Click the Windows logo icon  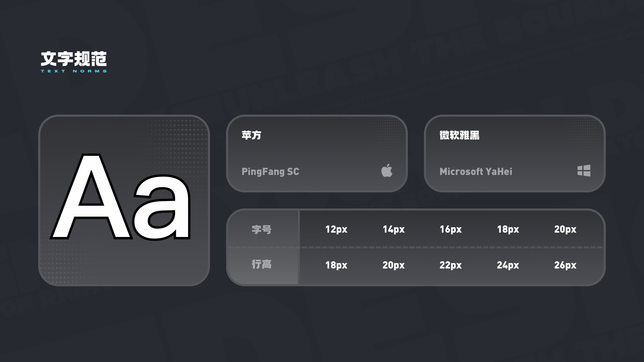coord(584,171)
